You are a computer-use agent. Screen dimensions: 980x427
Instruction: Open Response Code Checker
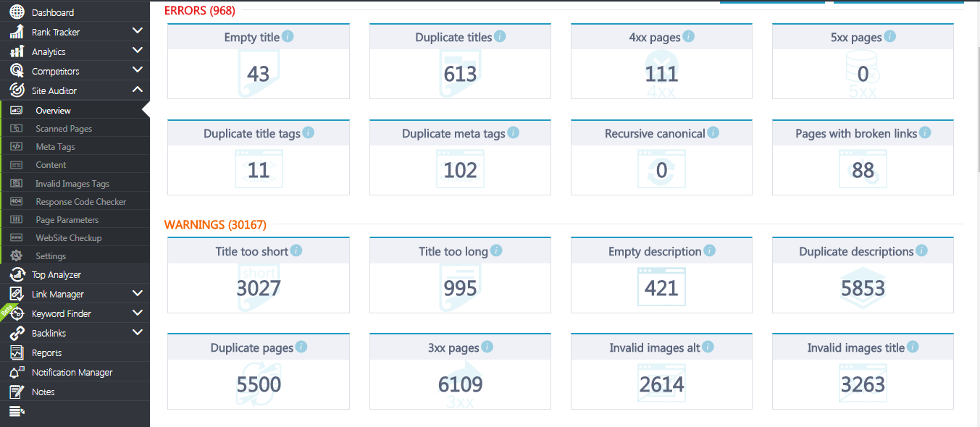pos(75,201)
